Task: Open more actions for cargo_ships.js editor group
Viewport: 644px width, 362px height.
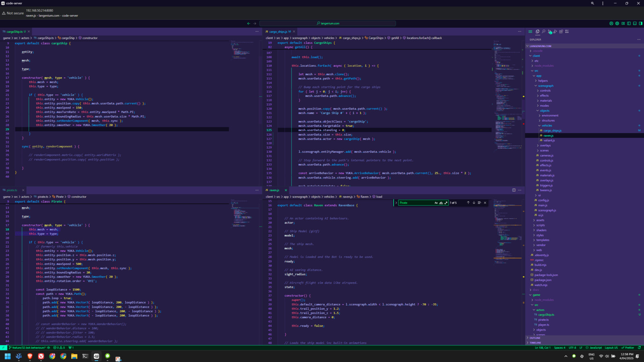Action: (520, 31)
